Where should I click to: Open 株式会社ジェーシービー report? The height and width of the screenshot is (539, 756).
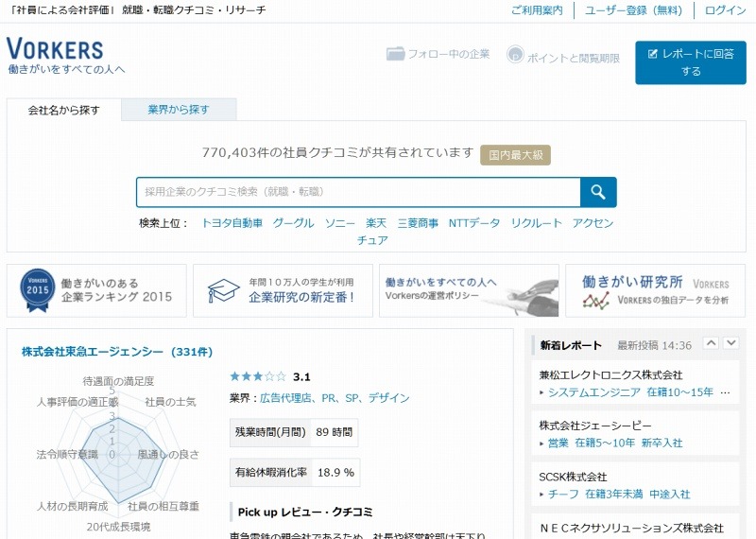click(x=595, y=426)
